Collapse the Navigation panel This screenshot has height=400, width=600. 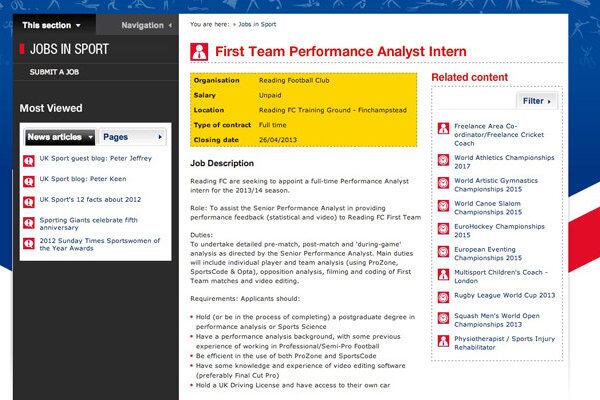coord(146,25)
